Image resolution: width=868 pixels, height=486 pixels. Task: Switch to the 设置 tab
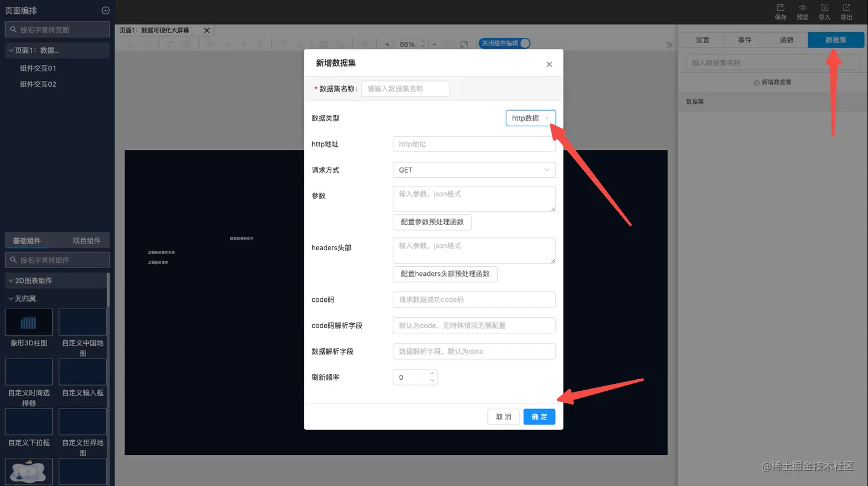coord(702,40)
